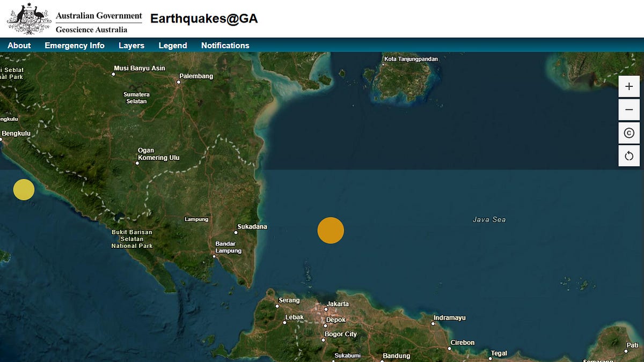
Task: Select the yellow earthquake marker near Bengkulu coast
Action: click(24, 189)
